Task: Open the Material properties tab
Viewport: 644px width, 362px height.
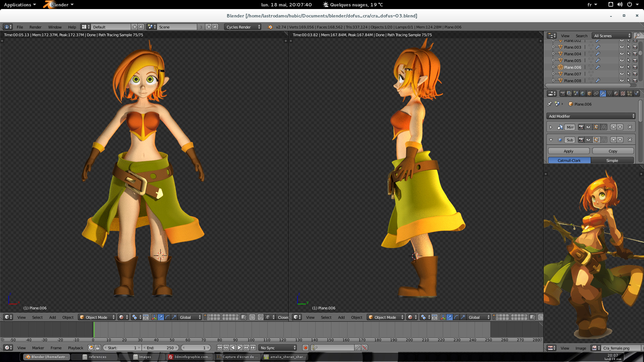Action: coord(616,94)
